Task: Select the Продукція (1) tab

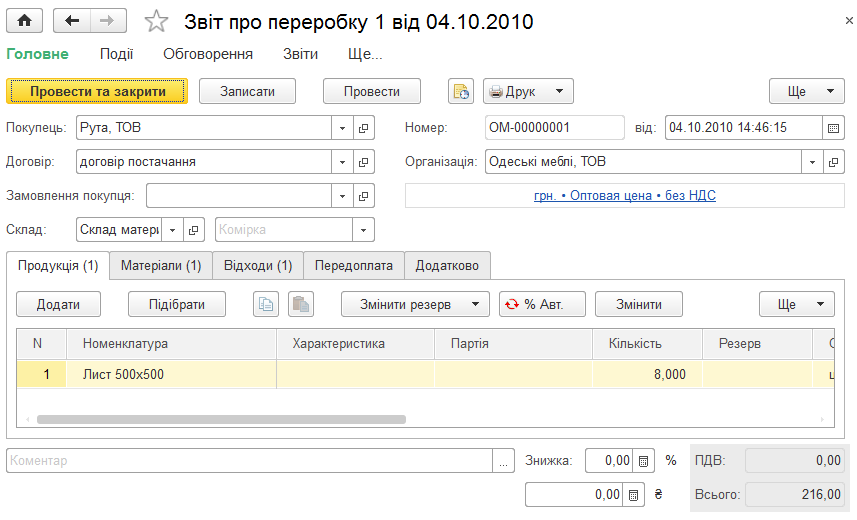Action: pos(58,266)
